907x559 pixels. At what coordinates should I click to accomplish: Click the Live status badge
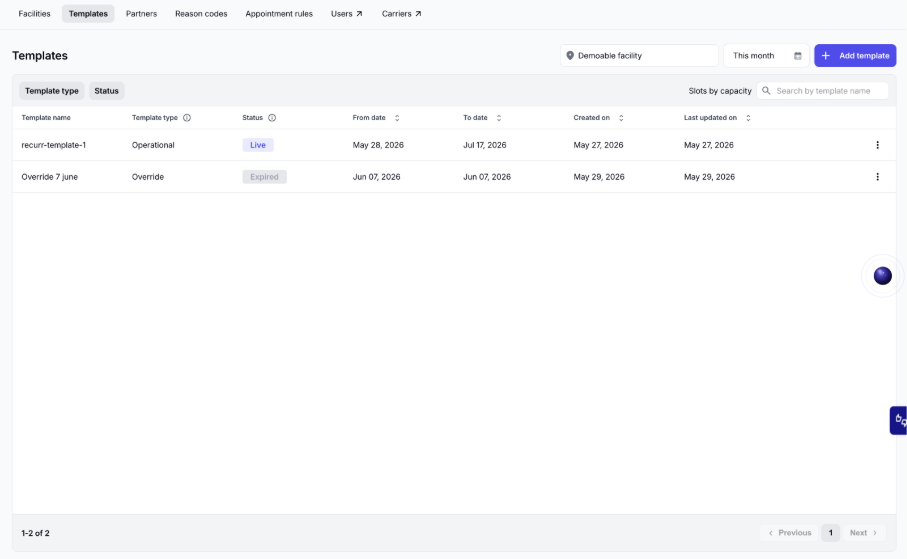coord(258,145)
